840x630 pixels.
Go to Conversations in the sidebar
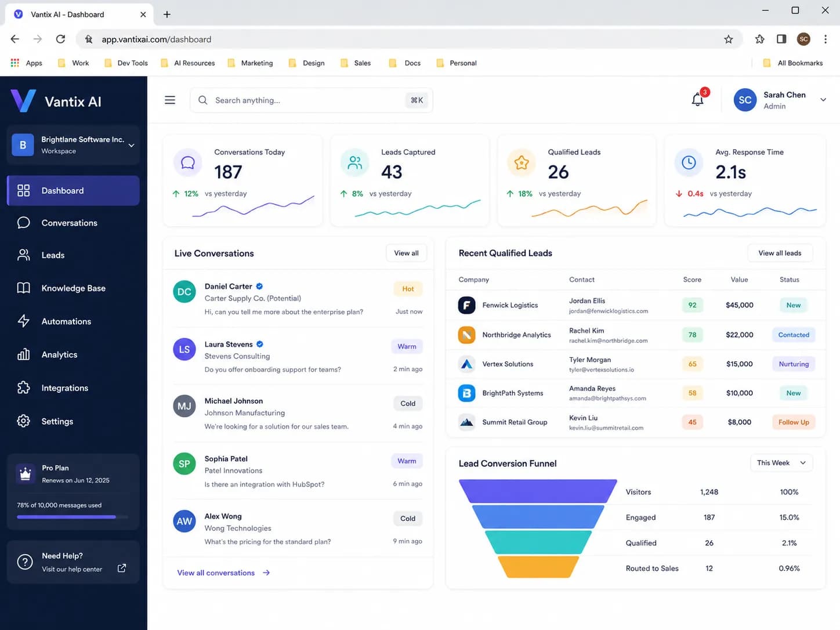[x=73, y=223]
